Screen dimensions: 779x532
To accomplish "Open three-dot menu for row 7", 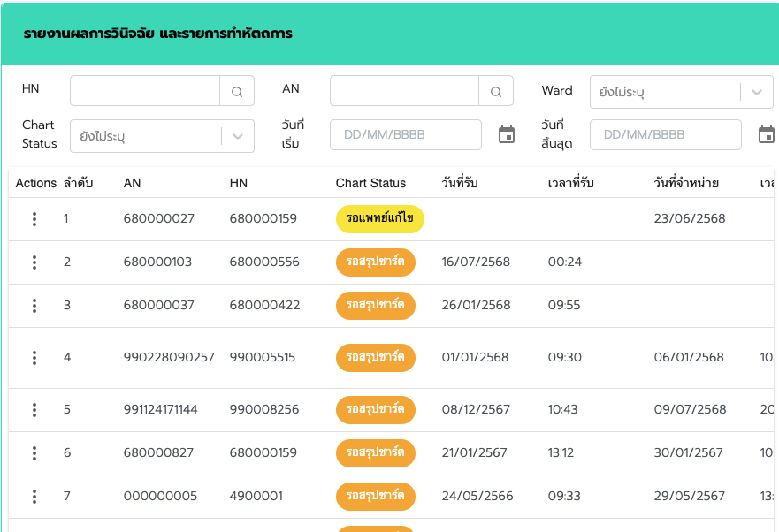I will (x=34, y=497).
